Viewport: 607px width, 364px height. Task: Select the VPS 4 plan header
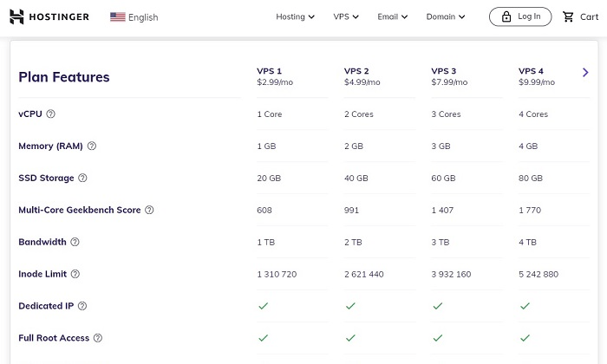pyautogui.click(x=537, y=76)
